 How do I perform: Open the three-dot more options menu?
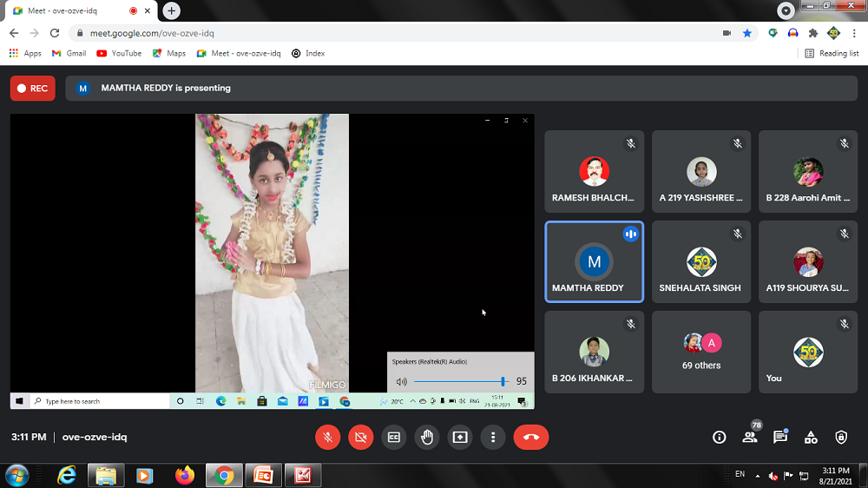[x=493, y=438]
